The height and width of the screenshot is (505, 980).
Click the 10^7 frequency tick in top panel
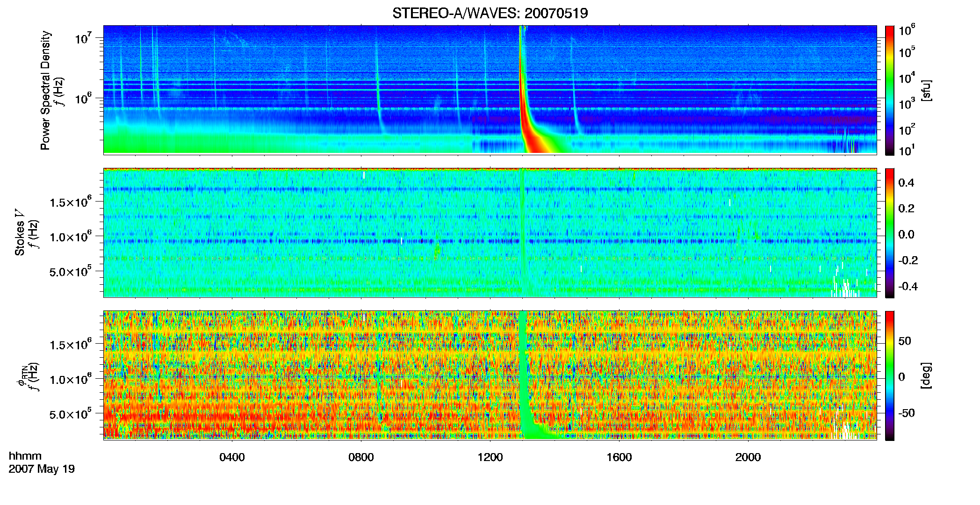click(x=83, y=38)
